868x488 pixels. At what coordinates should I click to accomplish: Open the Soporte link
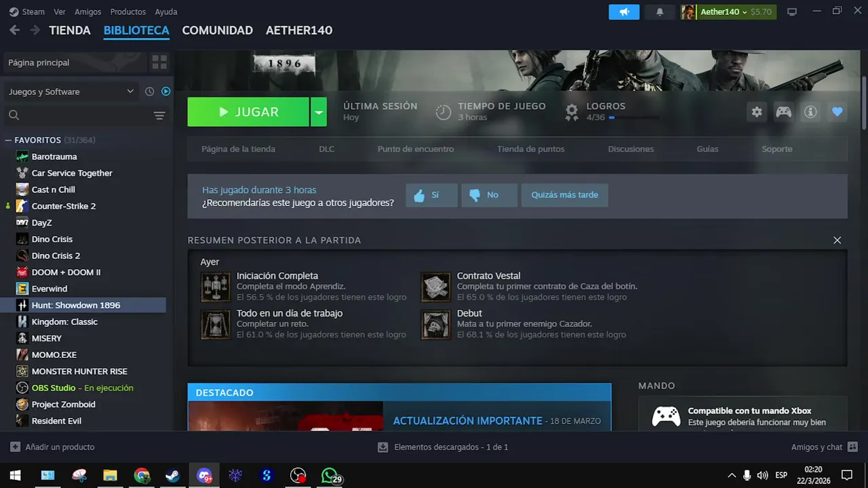(777, 149)
